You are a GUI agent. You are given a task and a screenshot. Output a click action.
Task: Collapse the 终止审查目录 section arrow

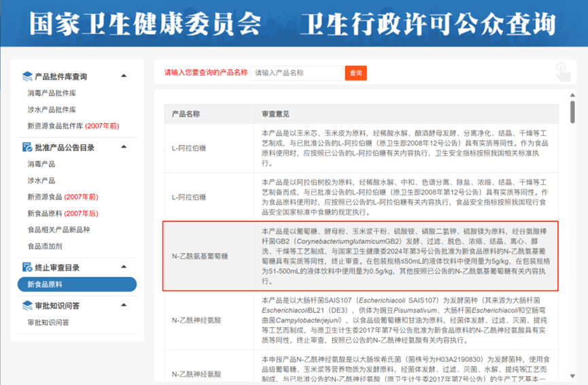124,267
